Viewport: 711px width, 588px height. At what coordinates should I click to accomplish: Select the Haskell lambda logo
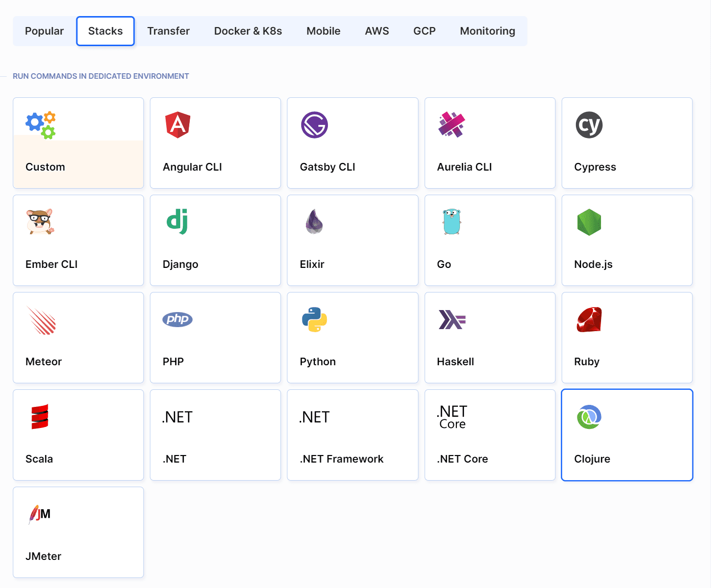[x=452, y=320]
